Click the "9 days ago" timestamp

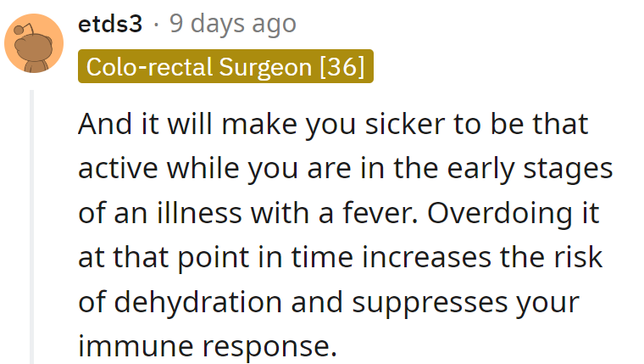click(x=233, y=24)
